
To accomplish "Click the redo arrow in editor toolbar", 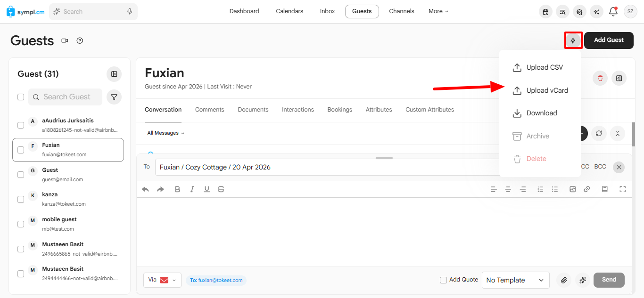I will point(160,189).
